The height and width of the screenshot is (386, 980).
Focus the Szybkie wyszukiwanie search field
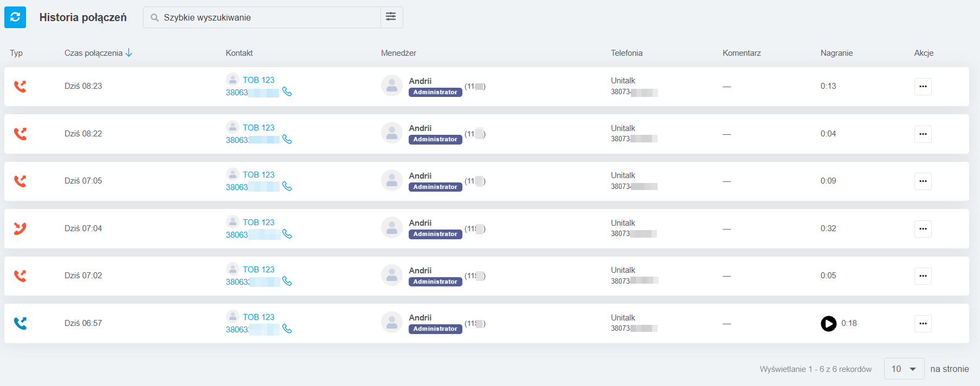click(266, 17)
